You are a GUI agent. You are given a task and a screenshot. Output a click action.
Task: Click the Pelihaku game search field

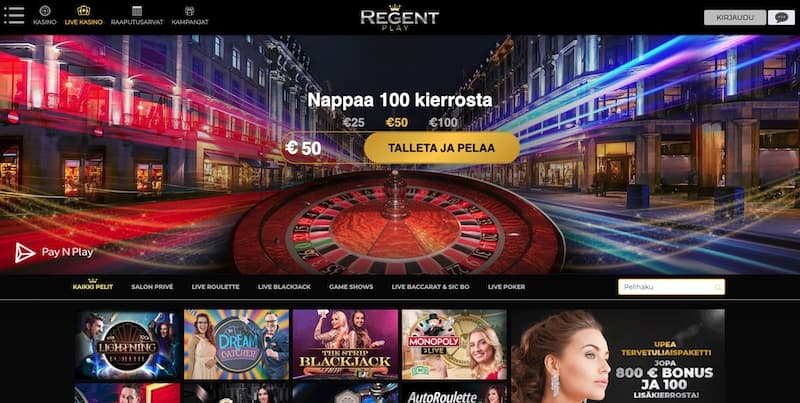[x=671, y=287]
